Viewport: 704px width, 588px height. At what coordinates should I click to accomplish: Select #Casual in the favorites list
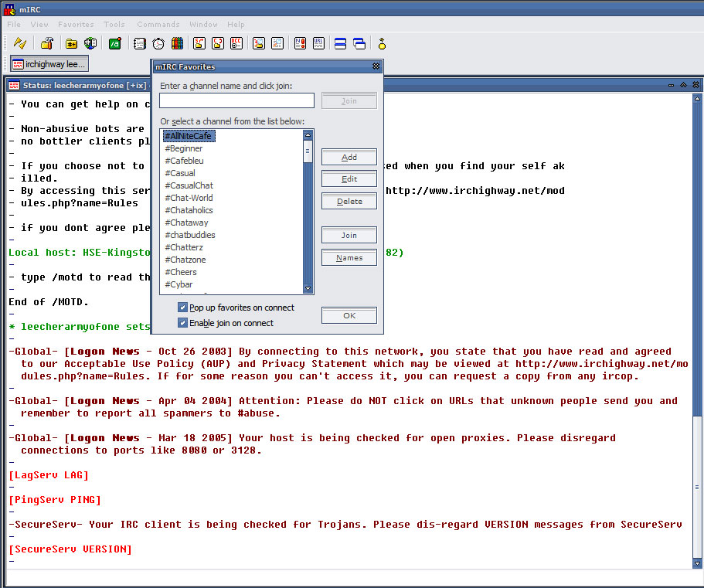pos(180,173)
